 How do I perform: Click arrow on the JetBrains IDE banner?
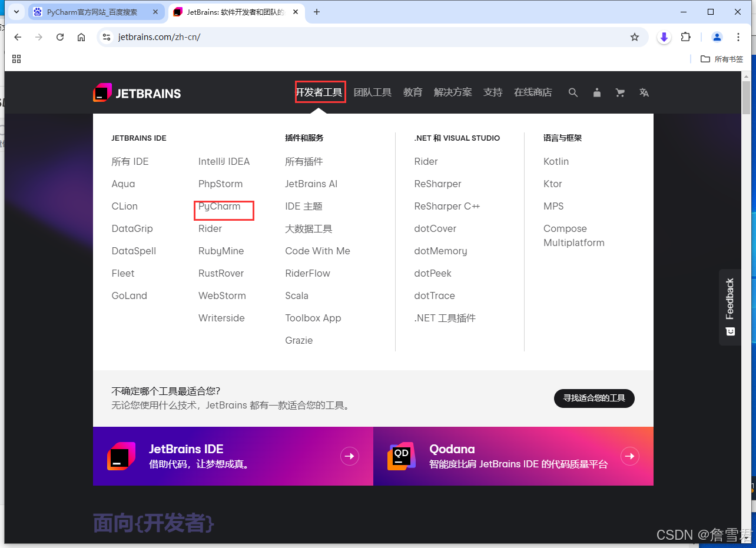350,456
